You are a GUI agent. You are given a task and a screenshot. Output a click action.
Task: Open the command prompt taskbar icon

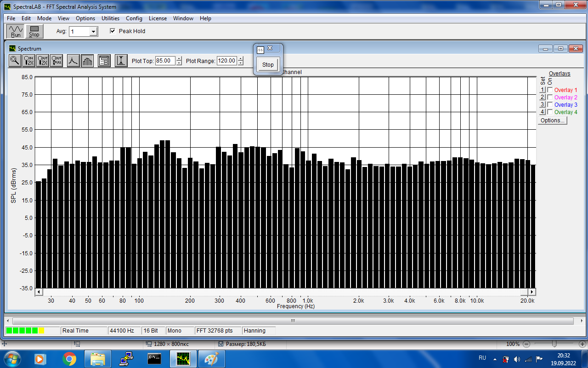pyautogui.click(x=154, y=358)
